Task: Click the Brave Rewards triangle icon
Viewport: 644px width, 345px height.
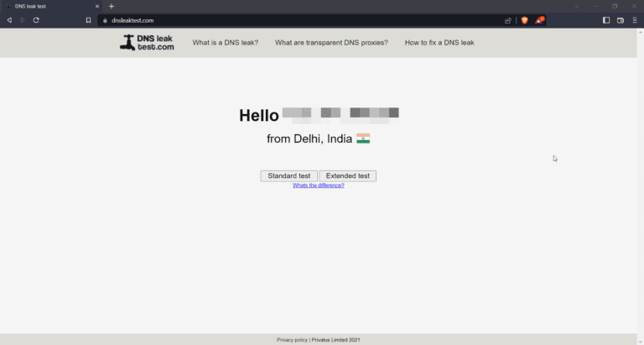Action: (539, 20)
